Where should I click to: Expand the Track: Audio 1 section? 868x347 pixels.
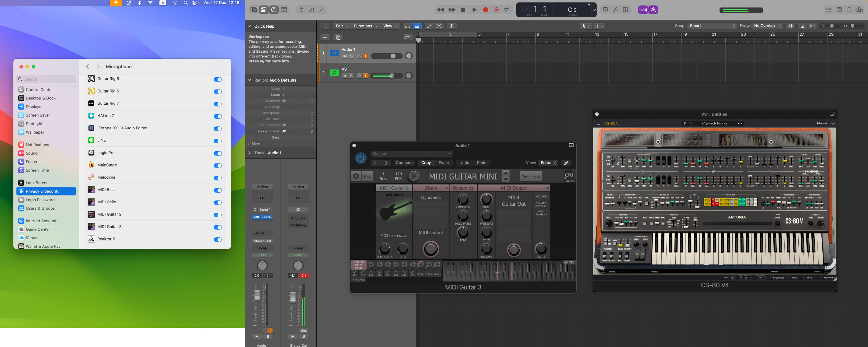pos(249,153)
